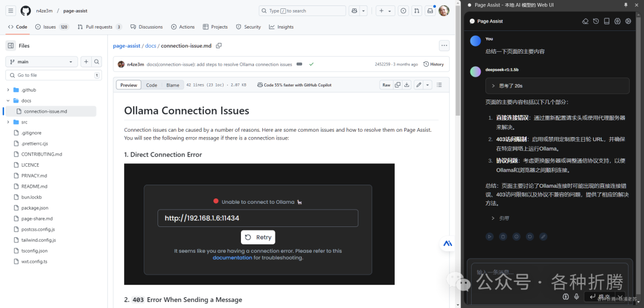Expand the .github folder

8,90
